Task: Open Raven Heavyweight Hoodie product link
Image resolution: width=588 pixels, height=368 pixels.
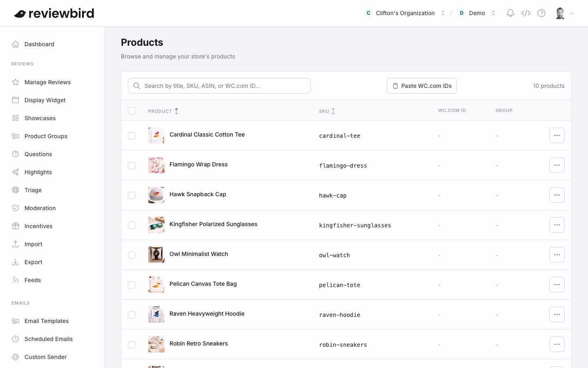Action: (207, 314)
